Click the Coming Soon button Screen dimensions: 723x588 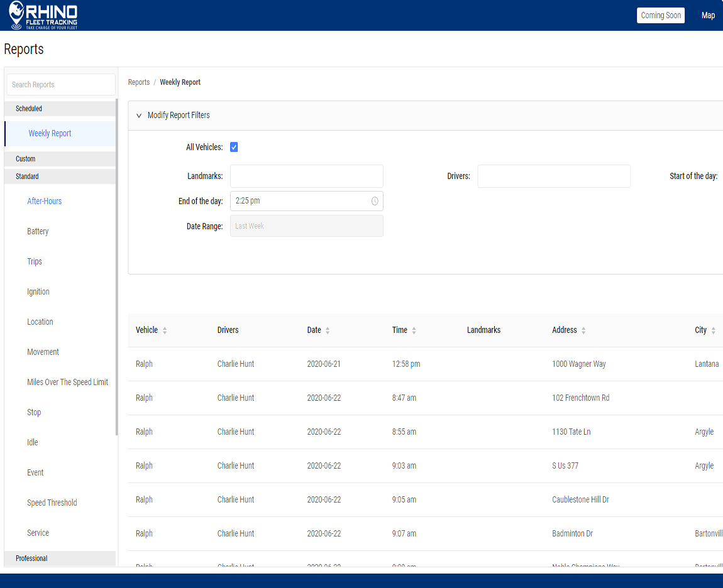[661, 16]
